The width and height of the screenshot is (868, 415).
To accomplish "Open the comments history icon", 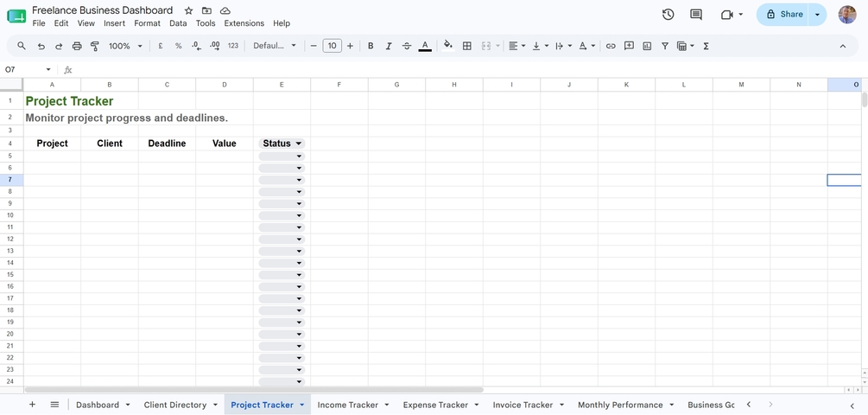I will coord(696,15).
